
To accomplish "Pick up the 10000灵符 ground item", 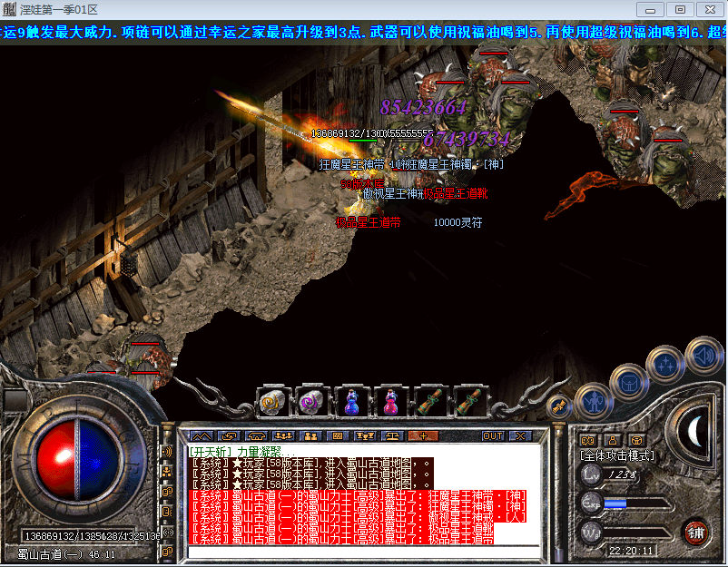I will (457, 222).
